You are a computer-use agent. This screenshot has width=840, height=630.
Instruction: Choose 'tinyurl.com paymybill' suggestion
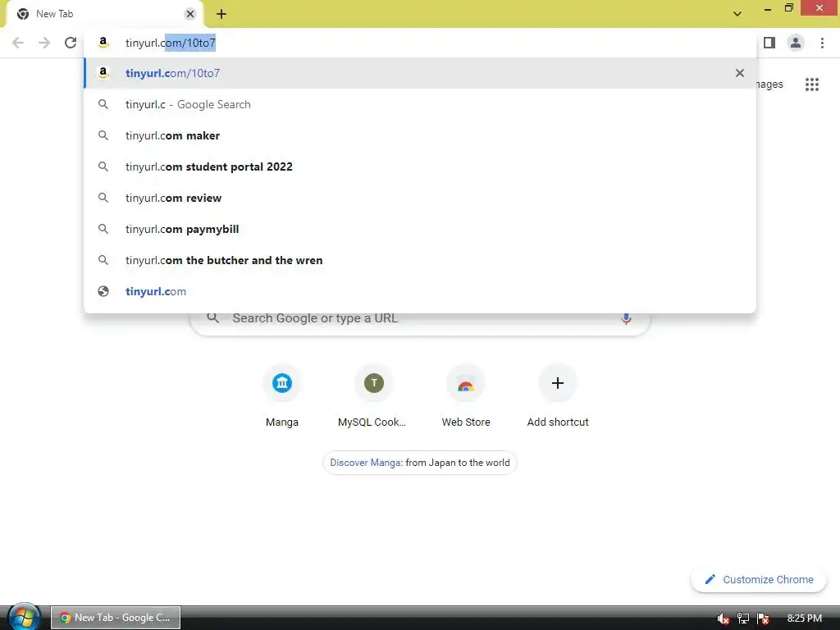pos(420,229)
